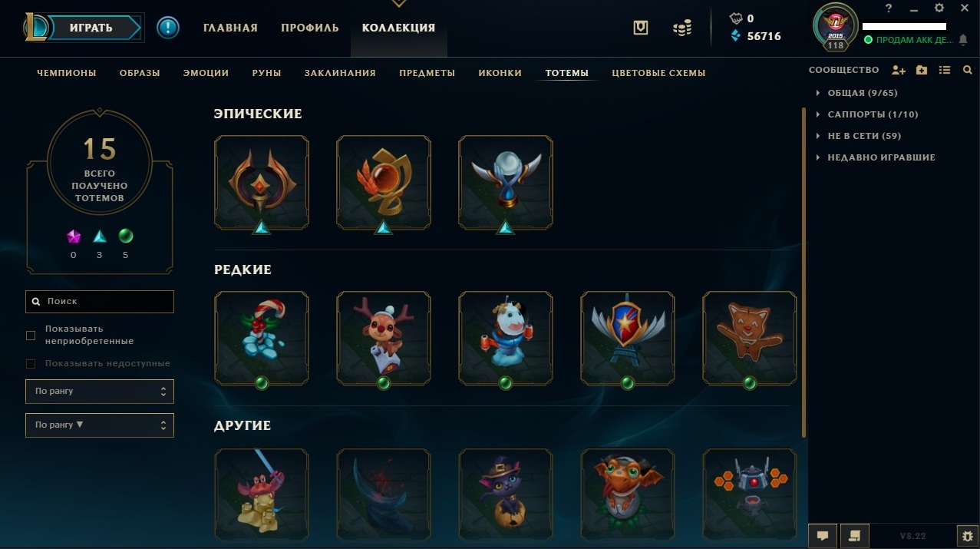Go to the Профиль menu
The image size is (980, 549).
pyautogui.click(x=309, y=28)
